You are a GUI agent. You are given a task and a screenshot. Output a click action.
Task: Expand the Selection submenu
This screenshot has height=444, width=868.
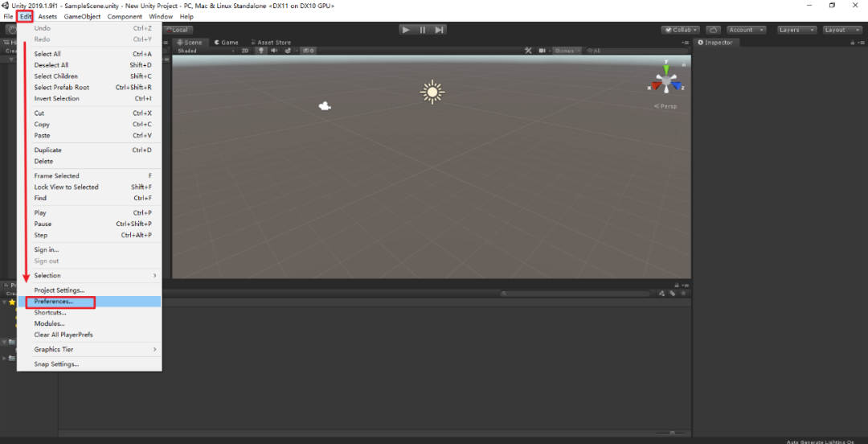tap(95, 276)
